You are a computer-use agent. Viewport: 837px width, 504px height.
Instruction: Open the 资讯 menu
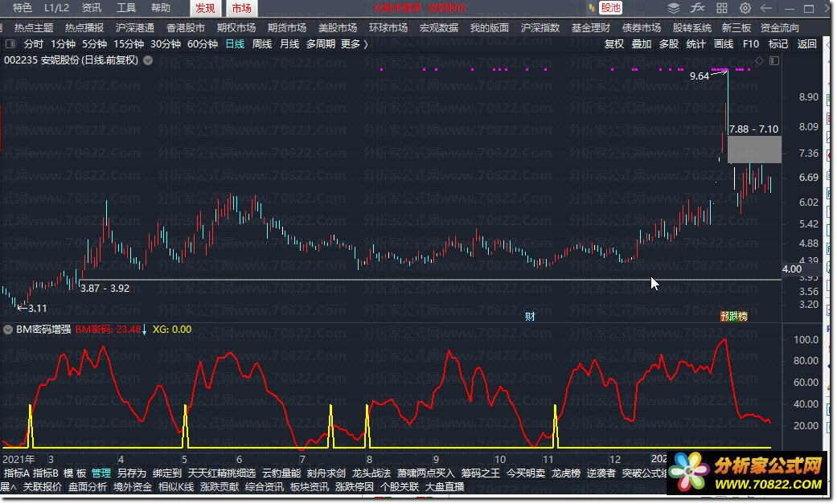tap(92, 8)
